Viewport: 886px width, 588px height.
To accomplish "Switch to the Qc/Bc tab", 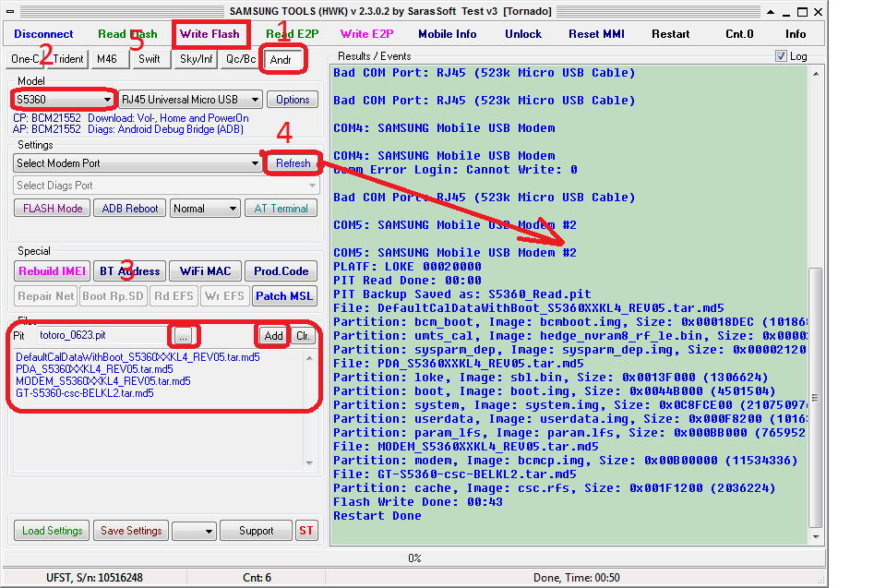I will [x=241, y=59].
